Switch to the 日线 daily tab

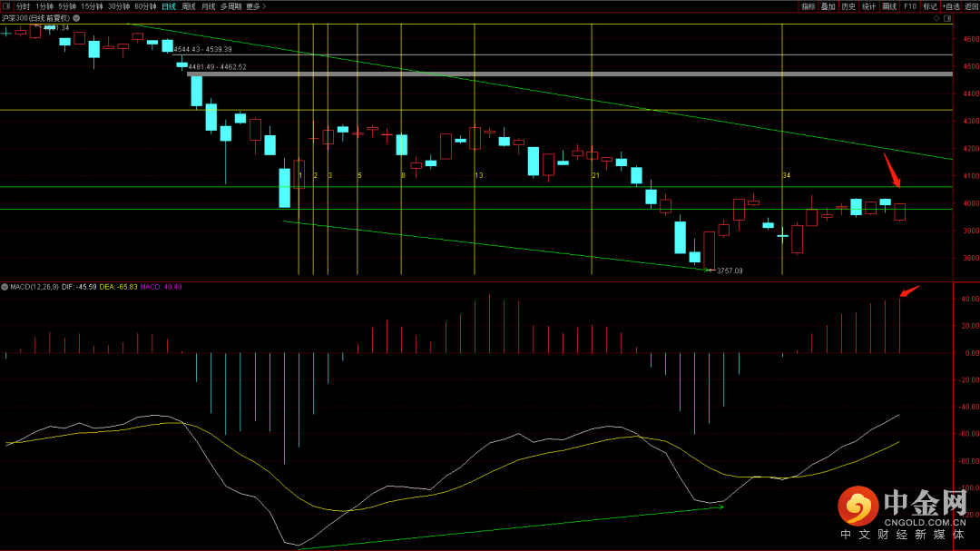pyautogui.click(x=169, y=6)
